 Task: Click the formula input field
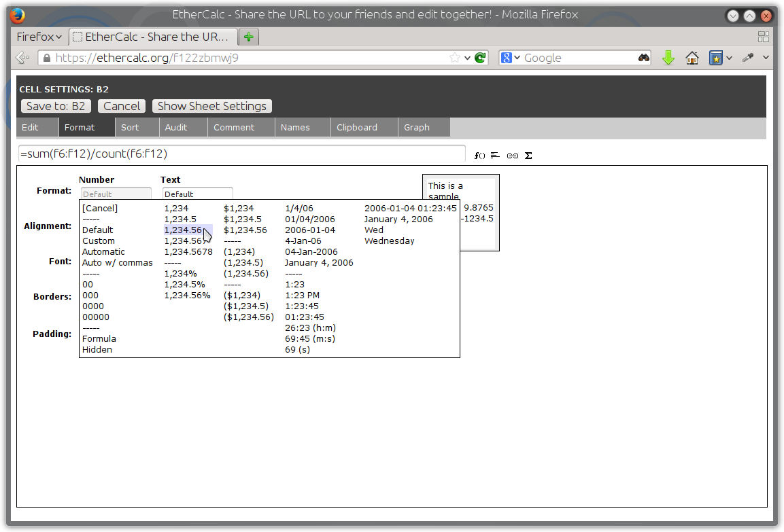(x=242, y=154)
